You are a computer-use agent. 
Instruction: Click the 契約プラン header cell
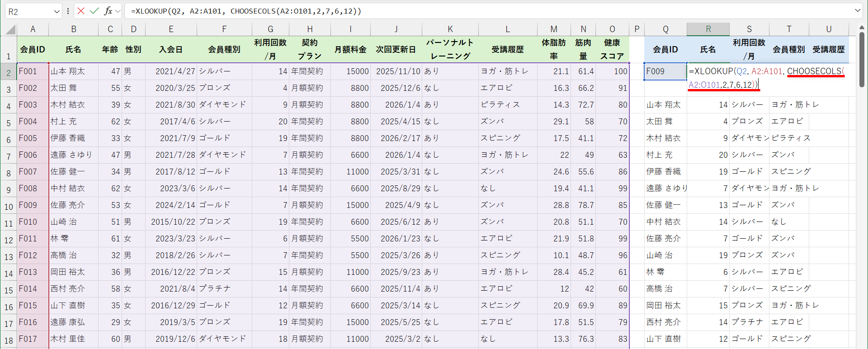tap(310, 49)
